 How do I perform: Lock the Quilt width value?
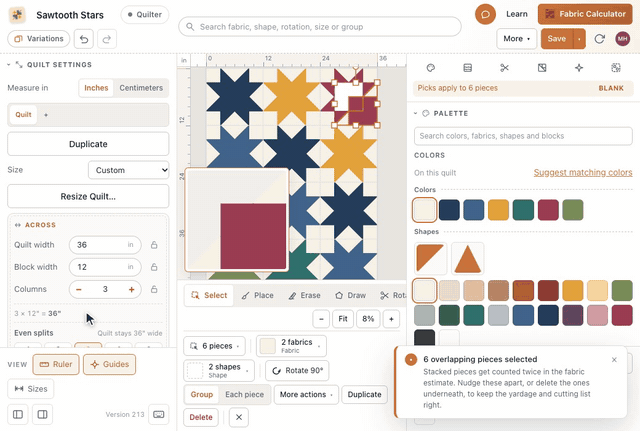tap(154, 245)
